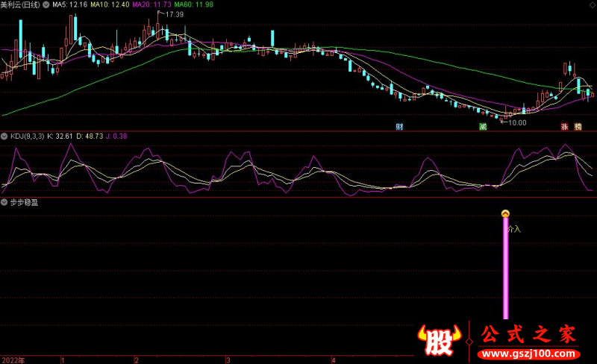Select the MA10 moving average label
The image size is (597, 364).
coord(111,4)
